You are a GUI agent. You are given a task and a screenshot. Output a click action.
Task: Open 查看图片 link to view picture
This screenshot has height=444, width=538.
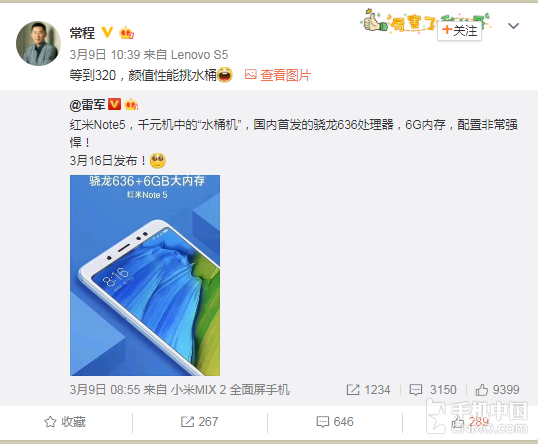(285, 75)
